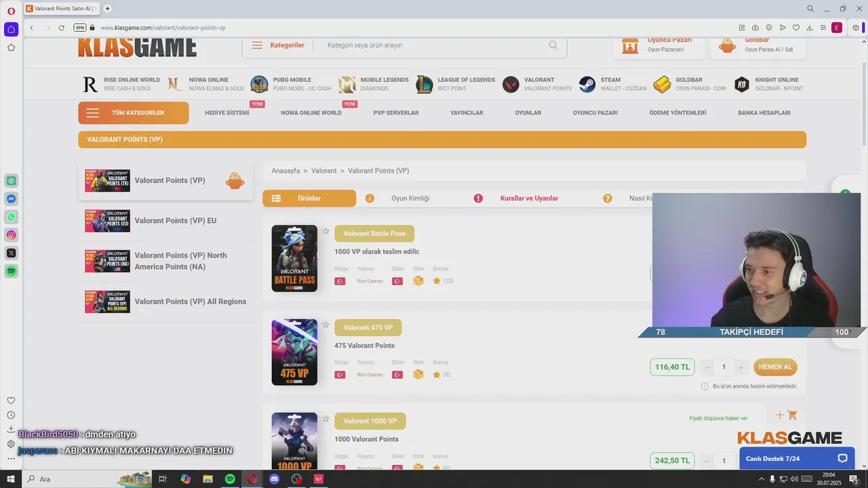The width and height of the screenshot is (868, 488).
Task: Search tabs with magnifier icon
Action: tap(810, 9)
